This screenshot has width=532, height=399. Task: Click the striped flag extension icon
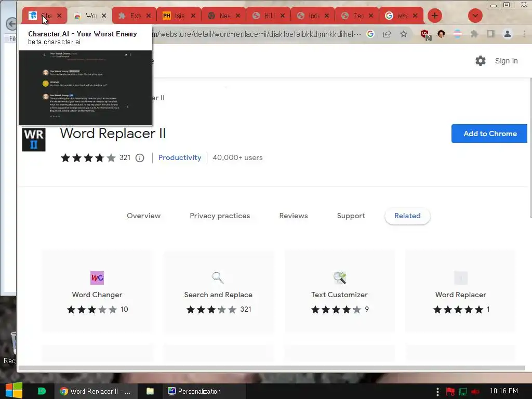click(457, 34)
